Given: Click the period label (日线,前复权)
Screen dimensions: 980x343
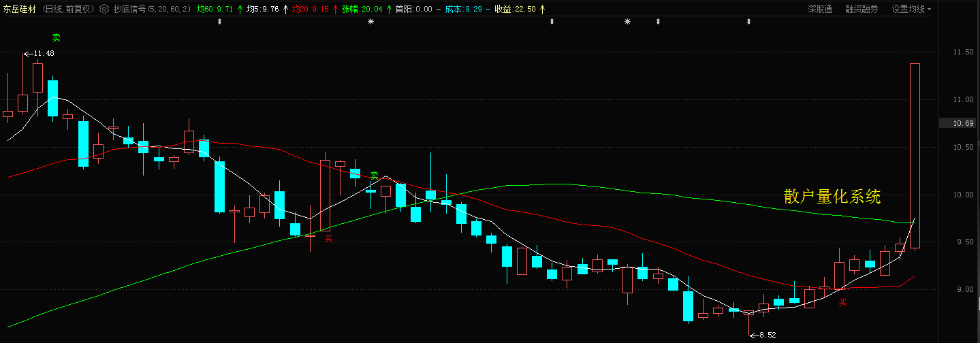Looking at the screenshot, I should pyautogui.click(x=68, y=9).
